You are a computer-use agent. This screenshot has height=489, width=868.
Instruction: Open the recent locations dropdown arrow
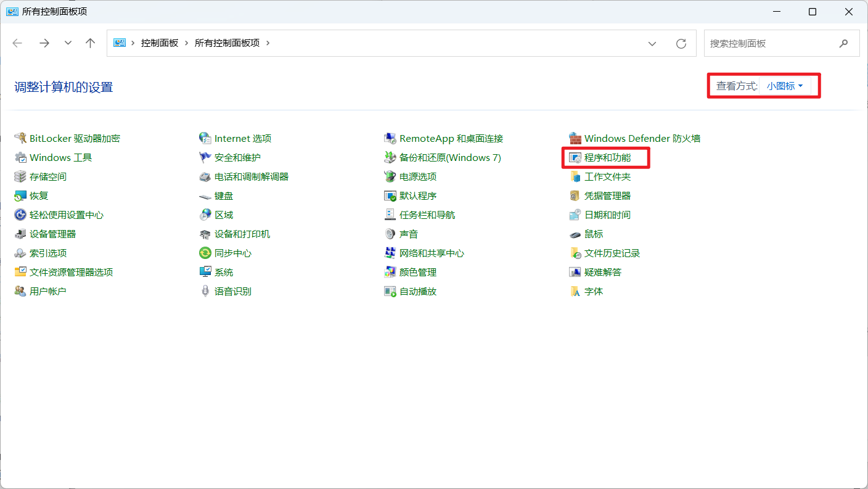(68, 43)
